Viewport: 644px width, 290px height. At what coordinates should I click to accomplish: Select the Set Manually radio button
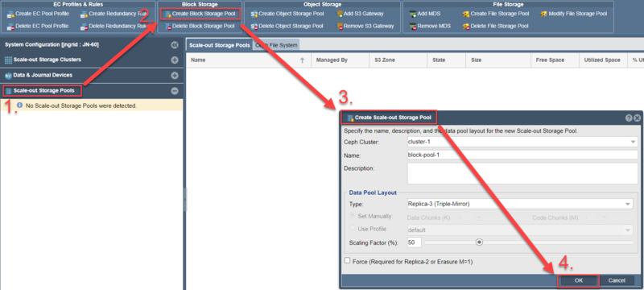352,216
